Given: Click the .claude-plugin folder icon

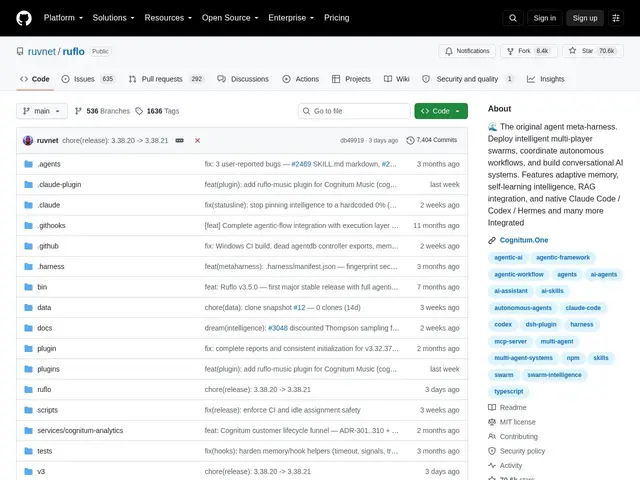Looking at the screenshot, I should (x=28, y=184).
